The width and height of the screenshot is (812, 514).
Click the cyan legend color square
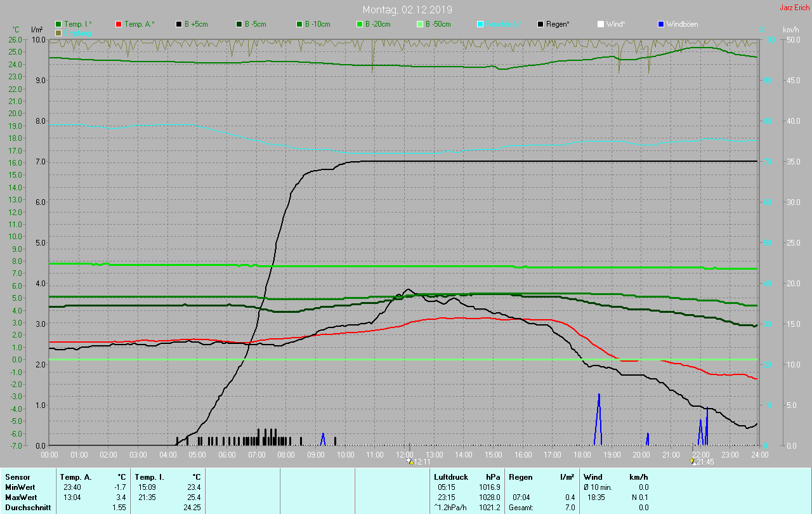[x=480, y=24]
